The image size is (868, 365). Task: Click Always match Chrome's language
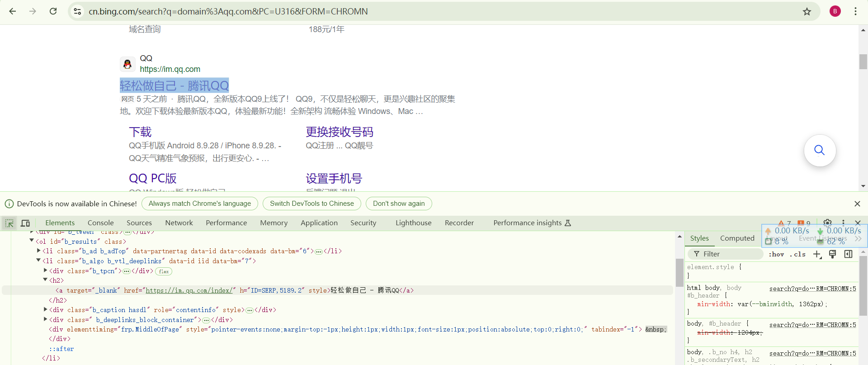200,204
